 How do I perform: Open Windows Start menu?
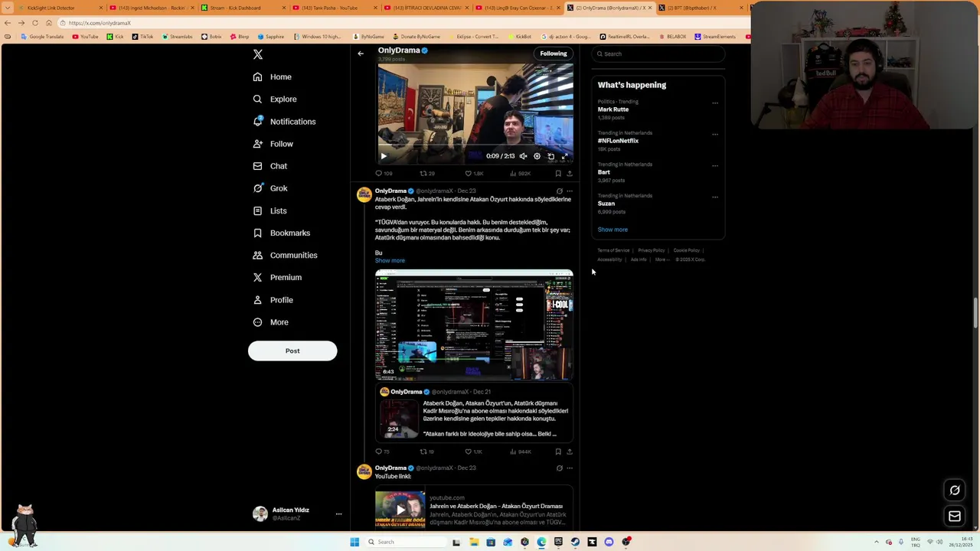pos(354,542)
